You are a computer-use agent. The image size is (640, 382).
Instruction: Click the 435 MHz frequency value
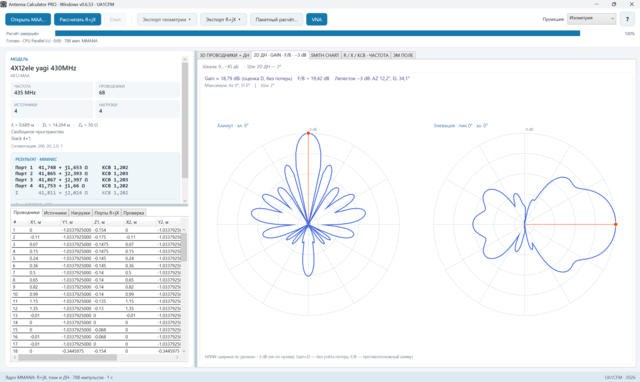(25, 93)
